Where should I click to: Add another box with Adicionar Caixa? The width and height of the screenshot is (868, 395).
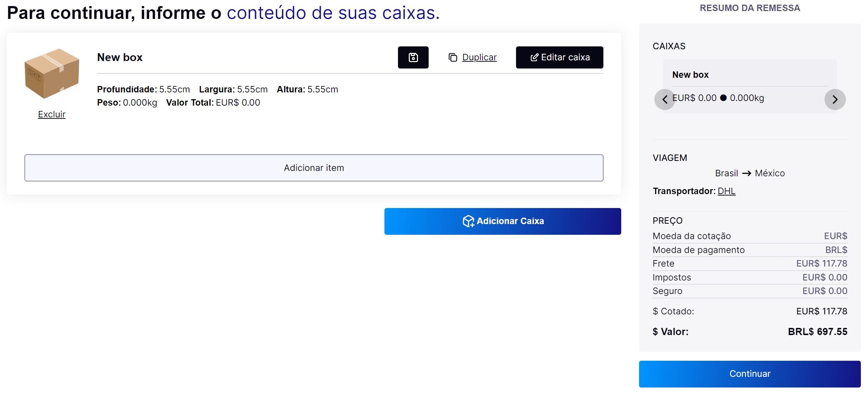point(502,221)
